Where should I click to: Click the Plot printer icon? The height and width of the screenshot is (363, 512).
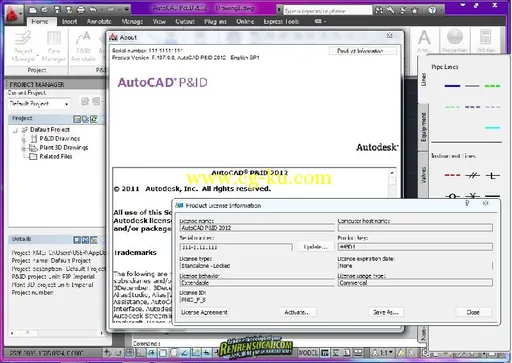point(81,10)
